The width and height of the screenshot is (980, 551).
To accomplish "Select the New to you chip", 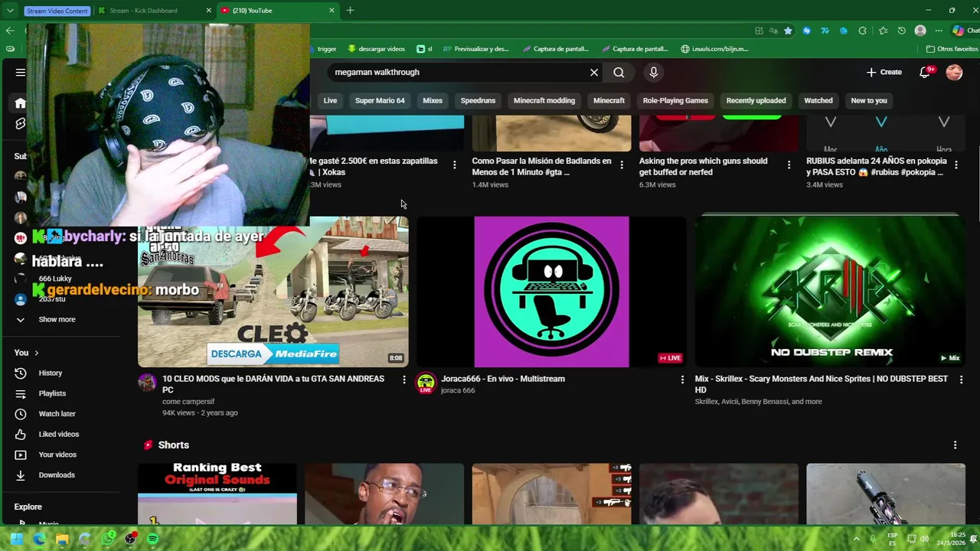I will click(x=869, y=100).
